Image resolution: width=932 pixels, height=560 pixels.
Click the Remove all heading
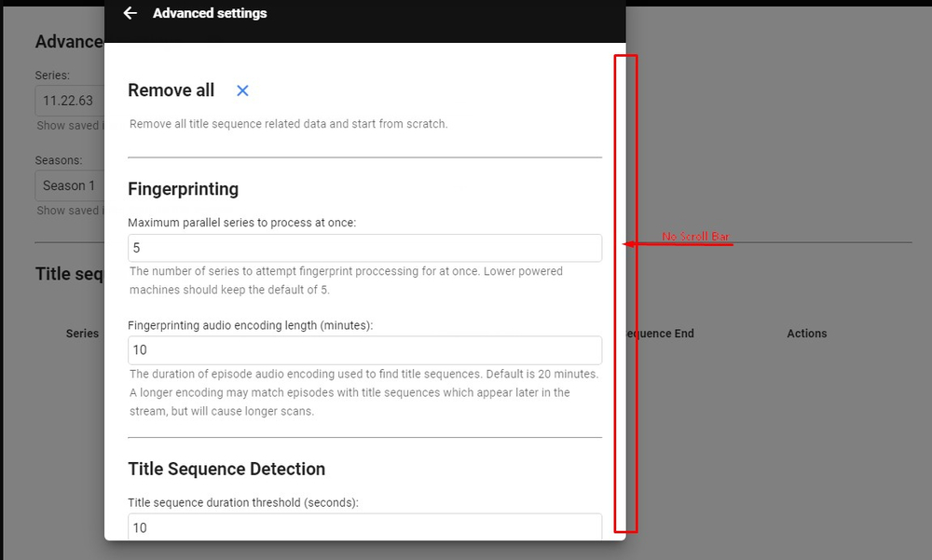pos(171,90)
